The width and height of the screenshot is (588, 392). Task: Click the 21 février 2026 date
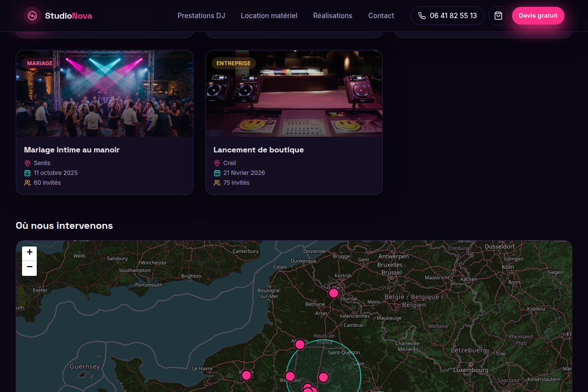(x=244, y=173)
